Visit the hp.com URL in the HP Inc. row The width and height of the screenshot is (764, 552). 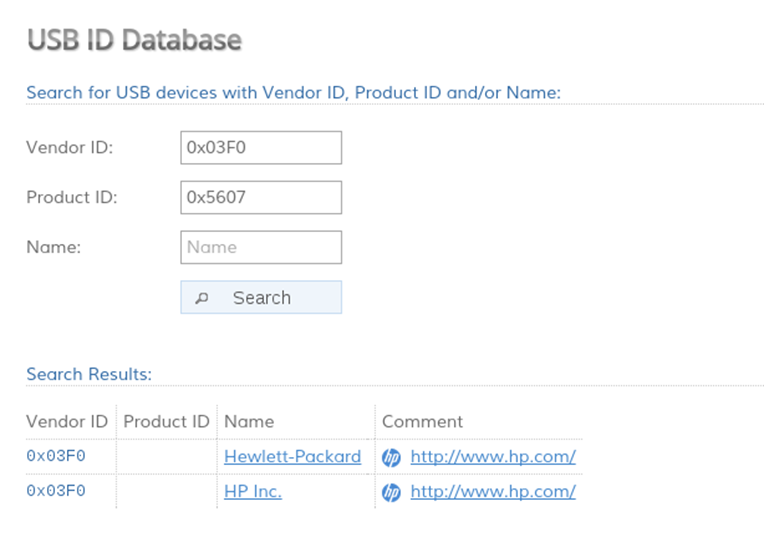[x=492, y=492]
